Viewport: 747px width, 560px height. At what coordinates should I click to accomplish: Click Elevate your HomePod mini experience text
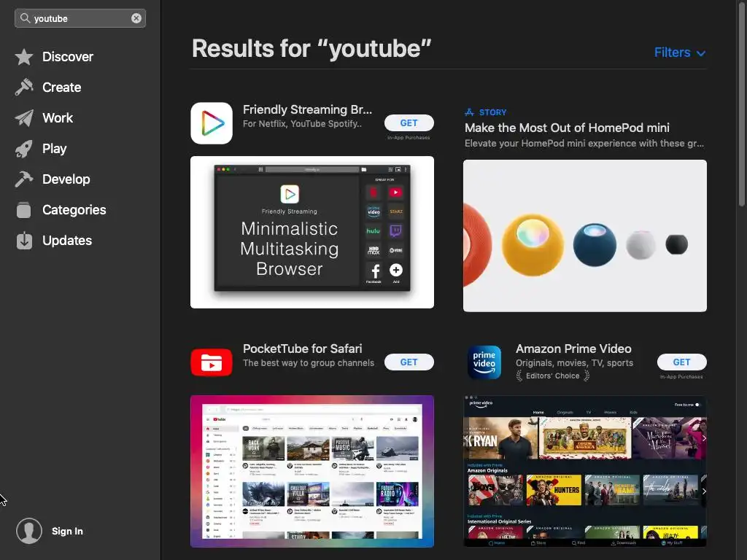coord(584,144)
